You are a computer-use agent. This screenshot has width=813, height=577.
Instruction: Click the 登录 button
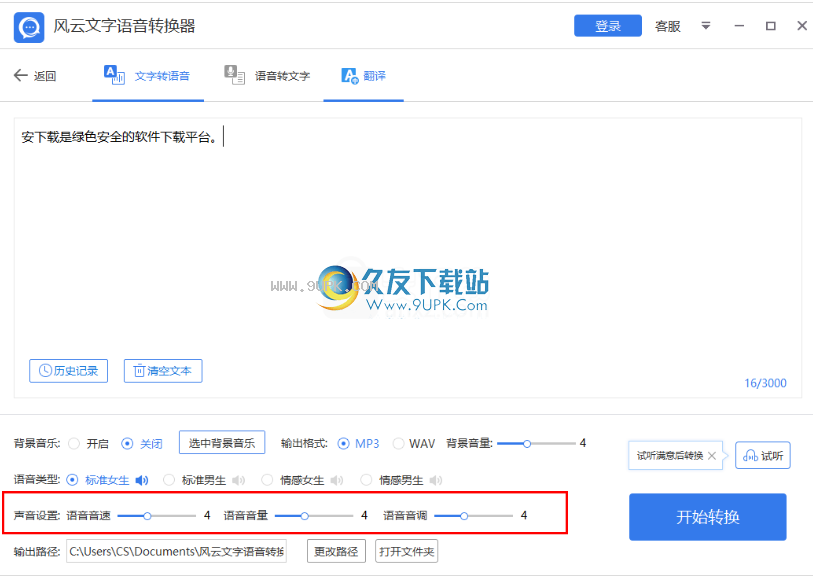608,26
